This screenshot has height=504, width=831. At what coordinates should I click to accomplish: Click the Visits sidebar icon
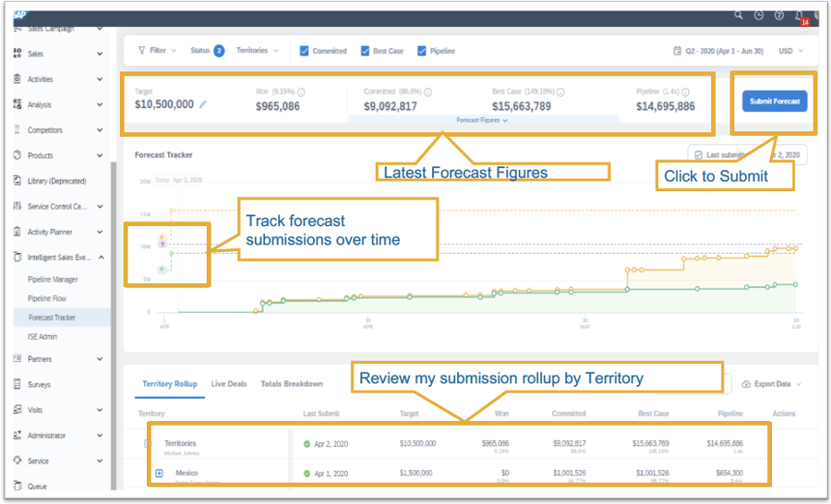click(x=17, y=409)
